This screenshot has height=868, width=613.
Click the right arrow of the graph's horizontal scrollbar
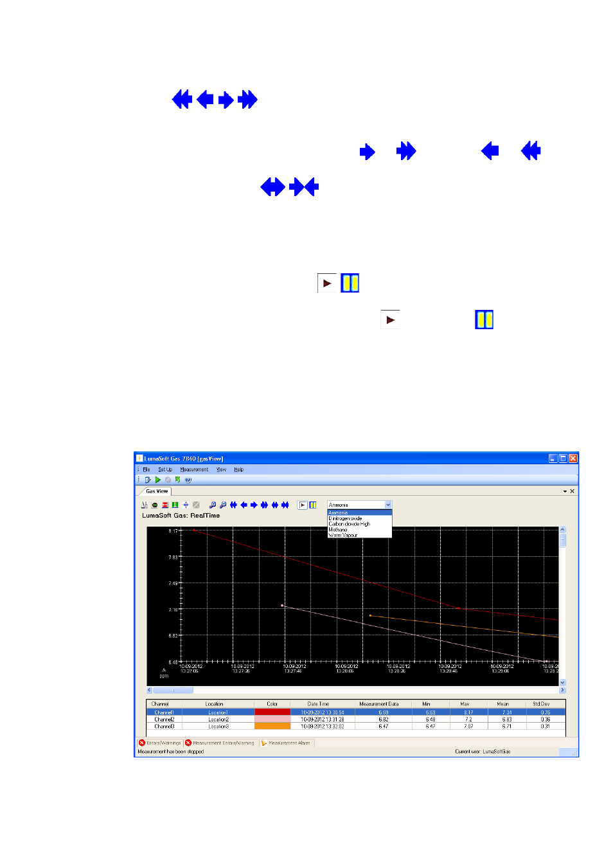(562, 690)
